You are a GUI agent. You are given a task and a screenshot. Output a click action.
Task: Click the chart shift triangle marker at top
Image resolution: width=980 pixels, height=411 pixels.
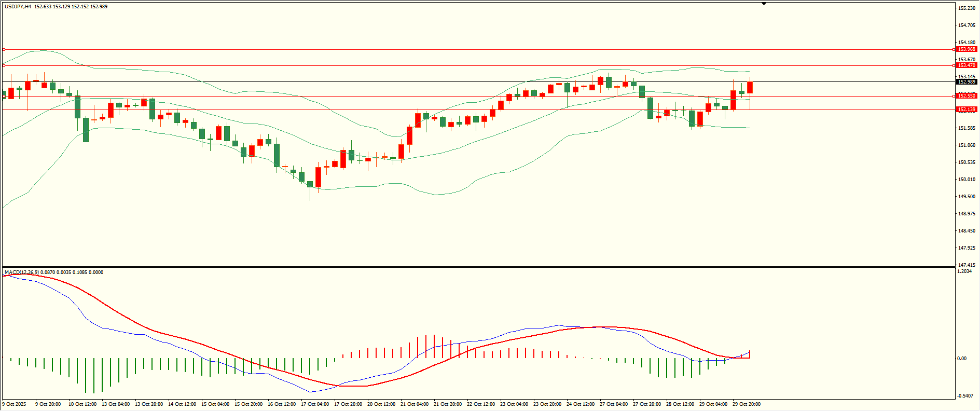[x=764, y=4]
